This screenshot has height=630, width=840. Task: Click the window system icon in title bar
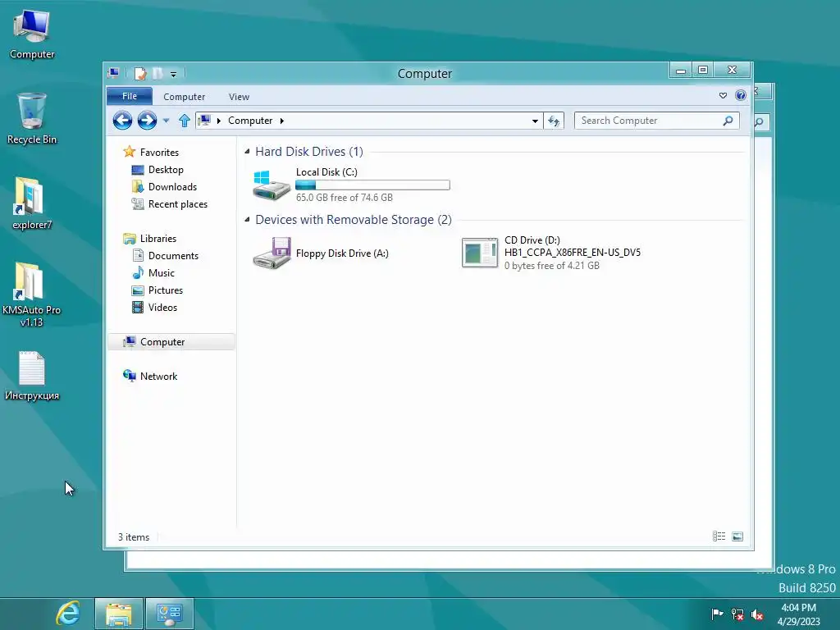pyautogui.click(x=113, y=73)
